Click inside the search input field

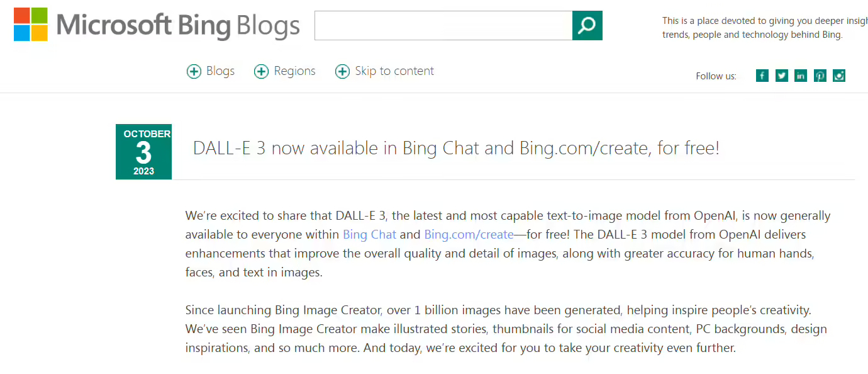pyautogui.click(x=440, y=25)
